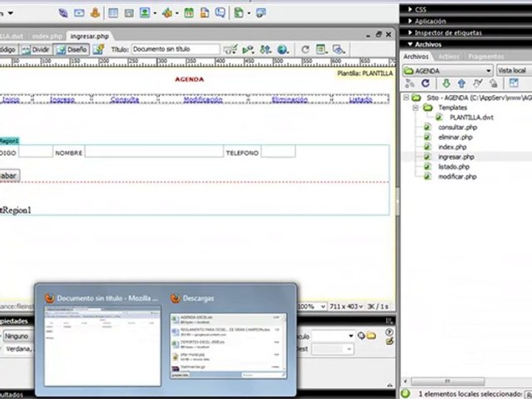
Task: Click the Check out files icon
Action: pos(477,83)
